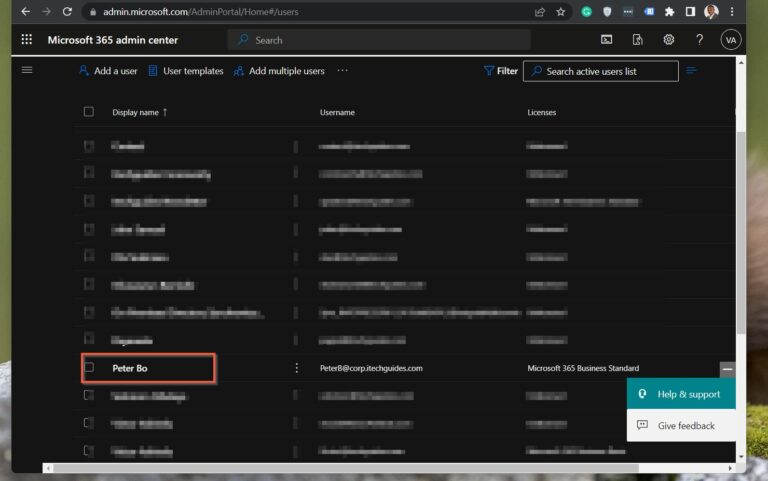Go forward in the browser
Image resolution: width=768 pixels, height=481 pixels.
(x=47, y=11)
